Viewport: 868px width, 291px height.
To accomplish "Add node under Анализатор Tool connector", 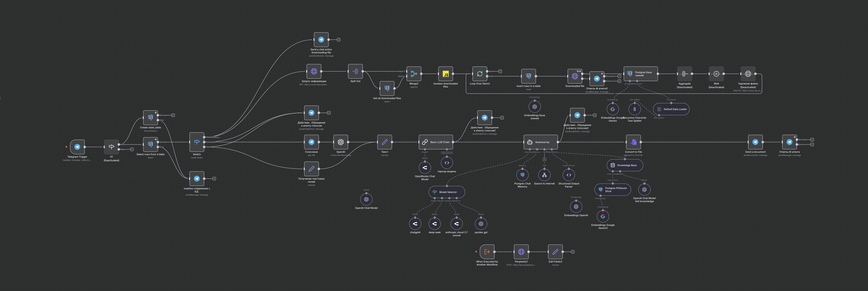I will [x=544, y=159].
